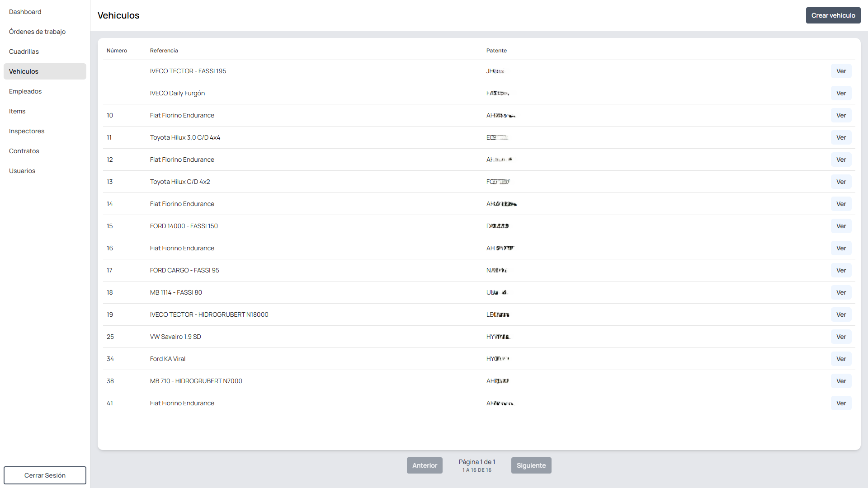Viewport: 868px width, 488px height.
Task: Click vehicle number 34 cell
Action: tap(110, 359)
